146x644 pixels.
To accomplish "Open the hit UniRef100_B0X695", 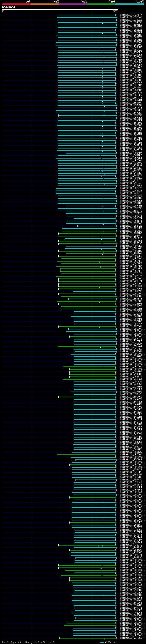I will point(131,291).
